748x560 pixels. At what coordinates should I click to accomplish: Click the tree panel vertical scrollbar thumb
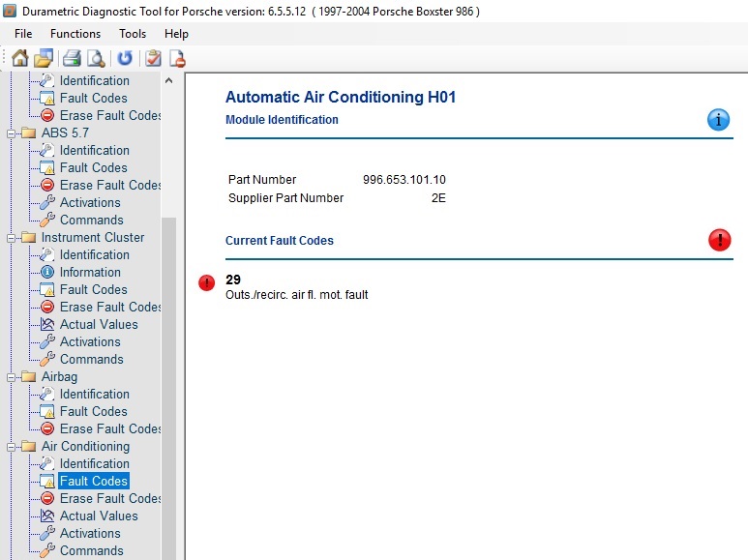[169, 388]
